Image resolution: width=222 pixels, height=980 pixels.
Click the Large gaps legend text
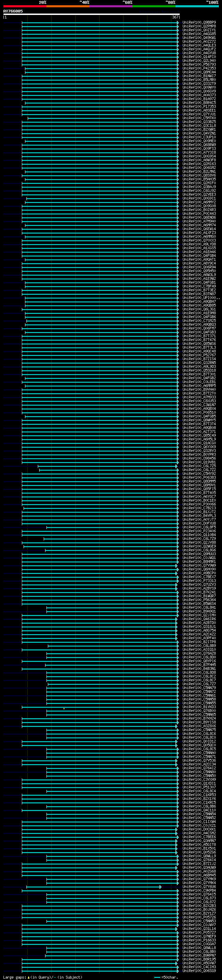click(x=43, y=977)
